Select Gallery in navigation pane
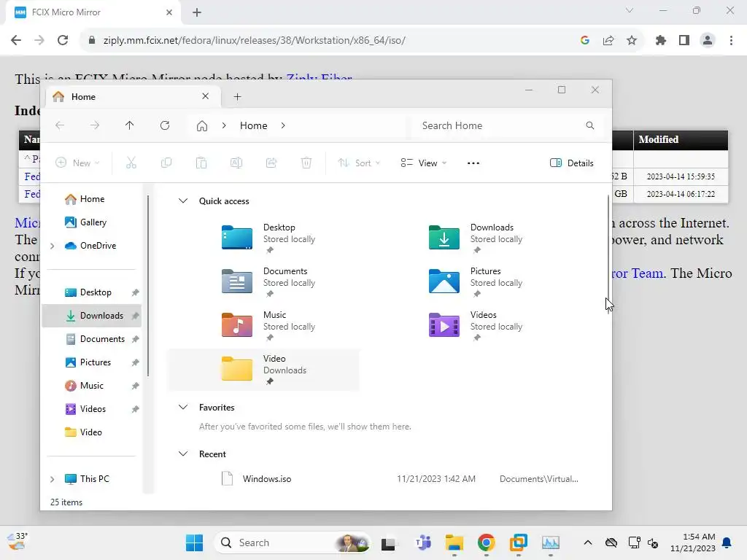Image resolution: width=747 pixels, height=560 pixels. 91,222
